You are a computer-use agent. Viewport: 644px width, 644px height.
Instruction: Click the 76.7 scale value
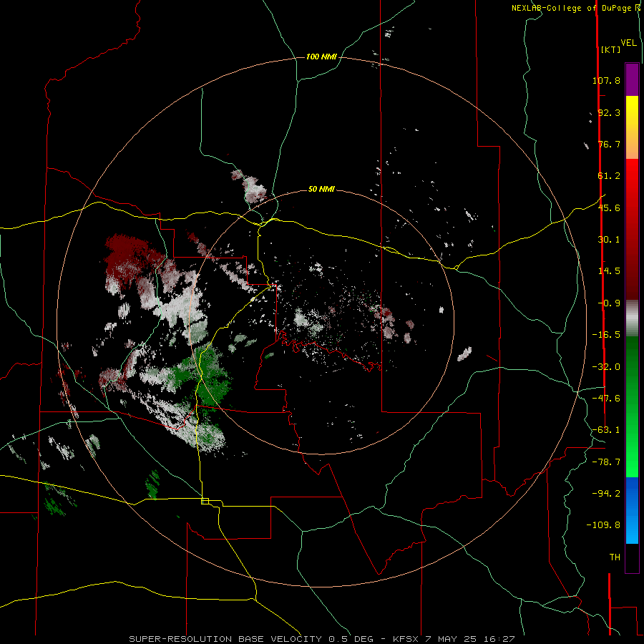tap(609, 144)
